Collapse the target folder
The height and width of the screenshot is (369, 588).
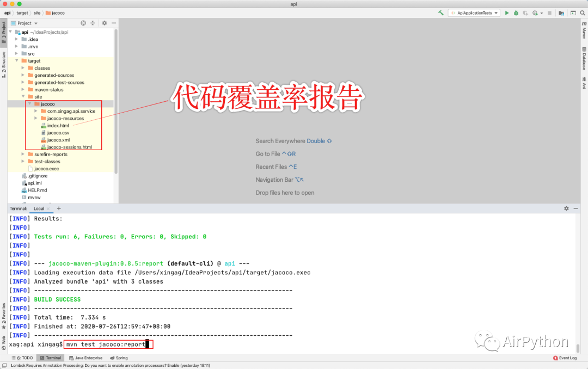[x=16, y=61]
